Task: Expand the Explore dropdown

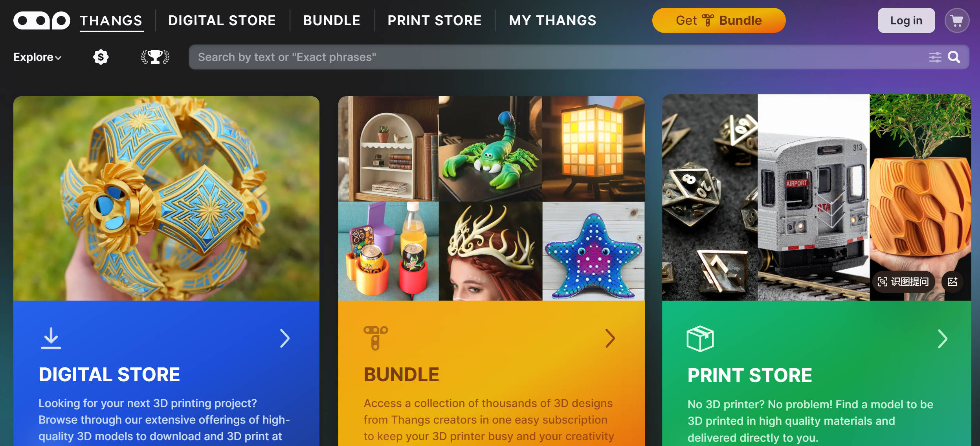Action: click(x=37, y=57)
